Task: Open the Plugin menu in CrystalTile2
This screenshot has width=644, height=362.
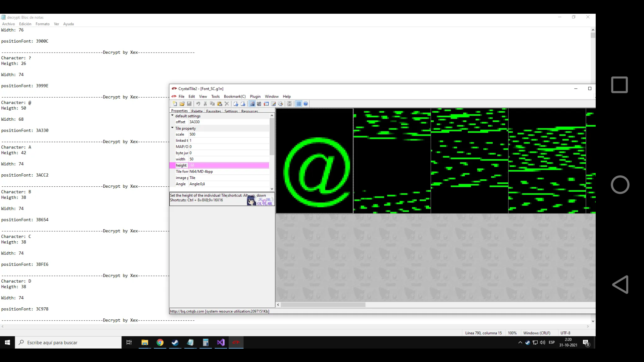Action: click(255, 97)
